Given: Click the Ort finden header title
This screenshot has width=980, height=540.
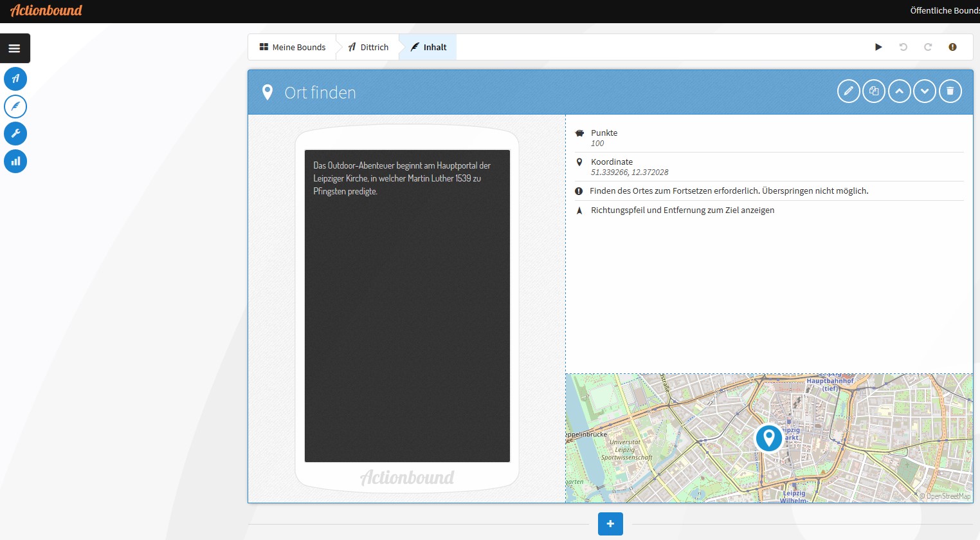Looking at the screenshot, I should coord(320,93).
